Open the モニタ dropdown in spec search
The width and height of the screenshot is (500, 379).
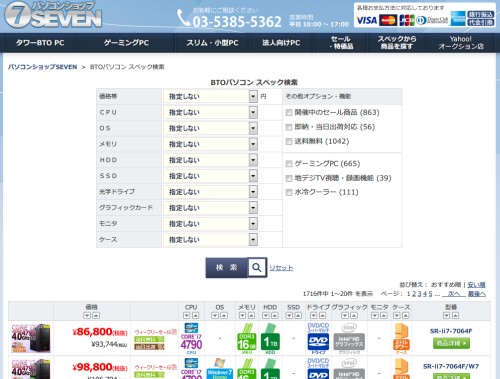tap(211, 224)
